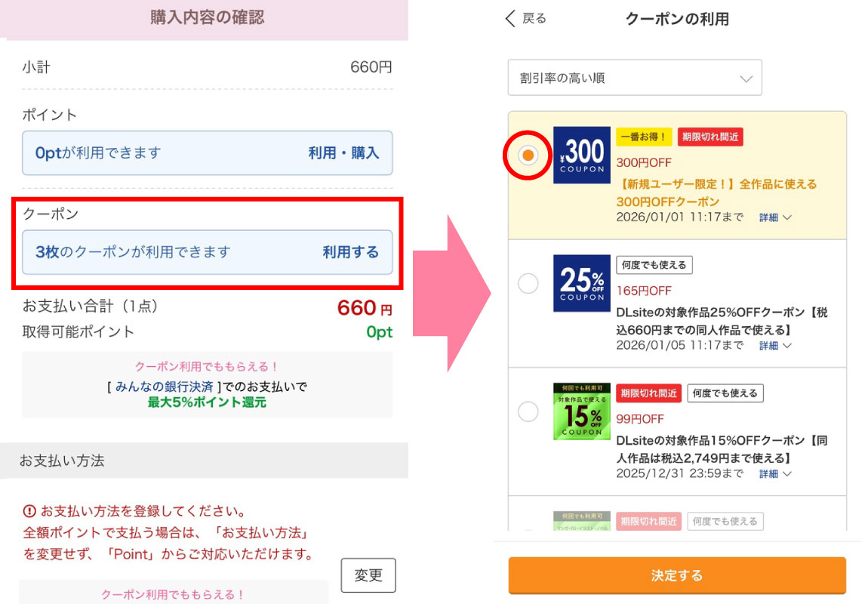The image size is (868, 604).
Task: Select the 300円OFF coupon radio button
Action: click(528, 155)
